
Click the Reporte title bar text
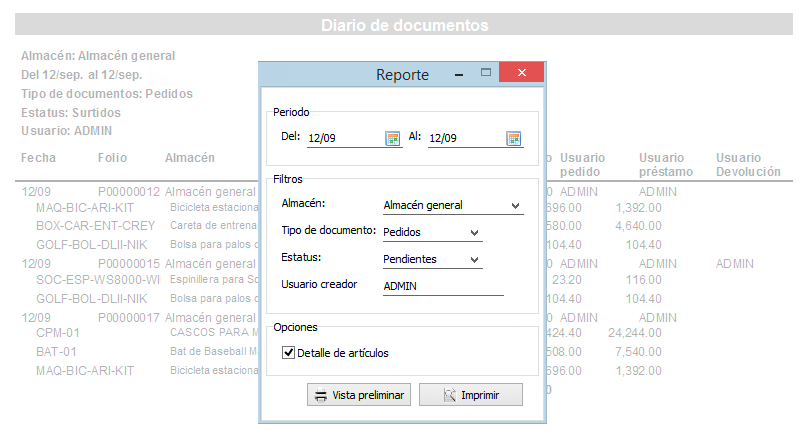pyautogui.click(x=402, y=75)
